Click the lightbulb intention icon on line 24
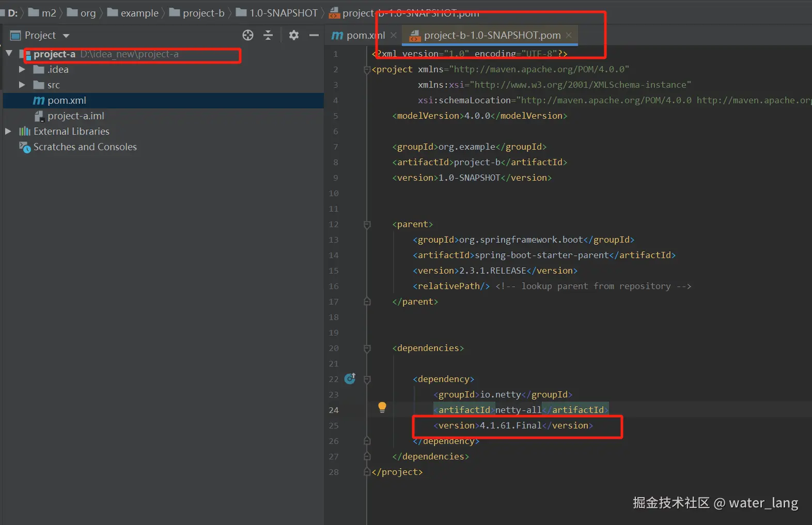Viewport: 812px width, 525px height. pyautogui.click(x=382, y=407)
